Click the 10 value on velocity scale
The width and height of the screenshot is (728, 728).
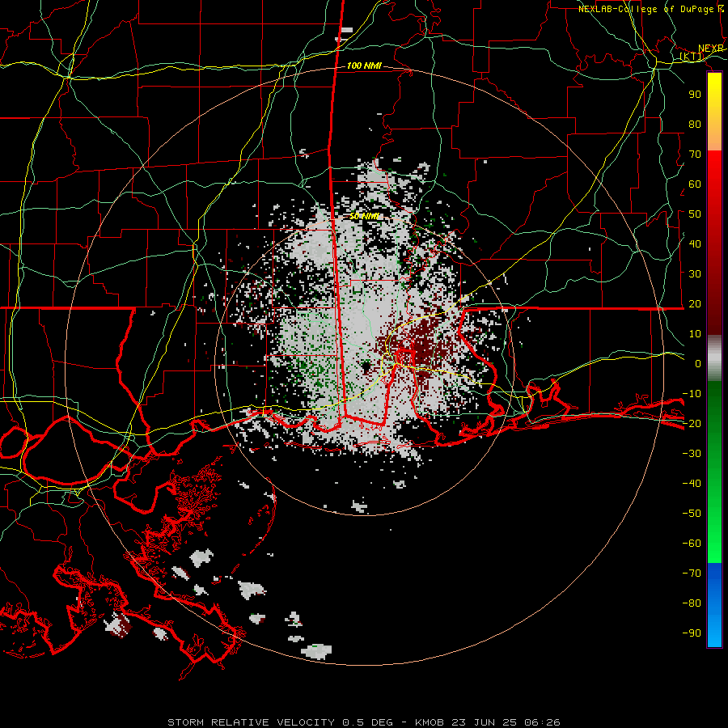coord(695,334)
